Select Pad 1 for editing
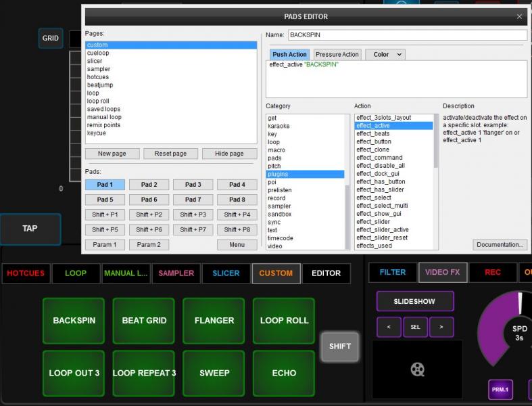Image resolution: width=532 pixels, height=406 pixels. [105, 185]
